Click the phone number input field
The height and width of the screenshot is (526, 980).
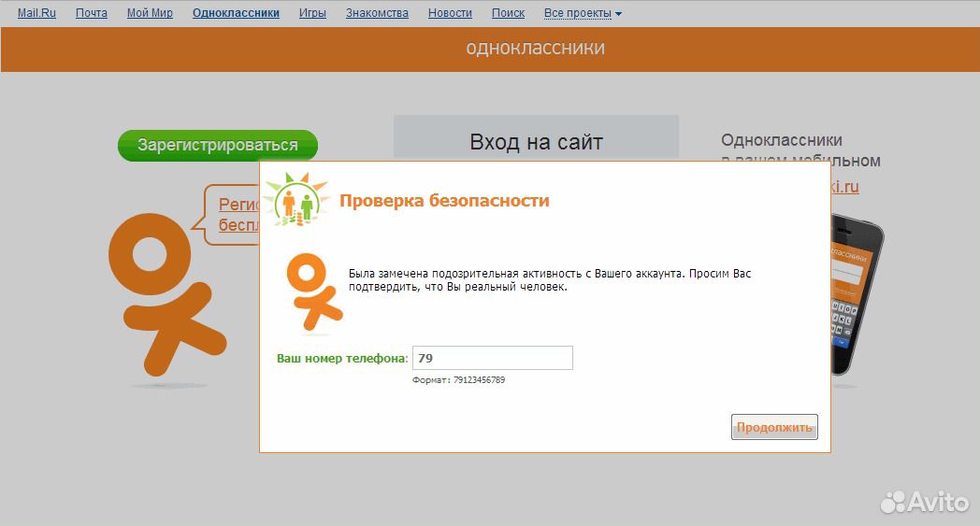coord(493,358)
